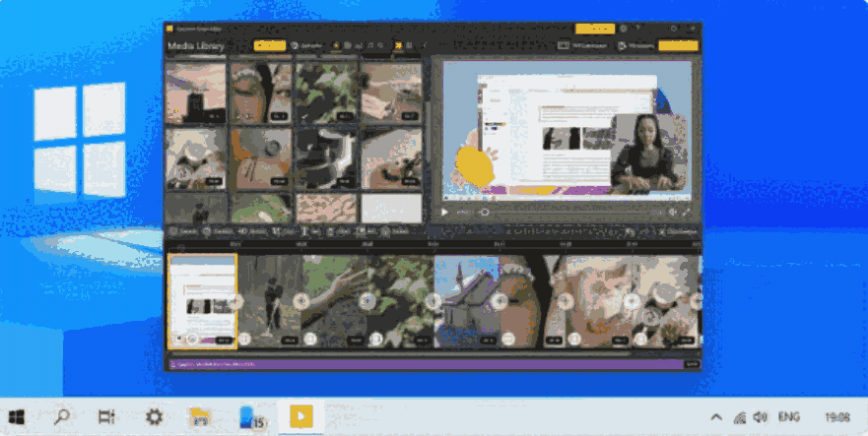Open File Explorer from the taskbar
The width and height of the screenshot is (868, 436).
200,417
